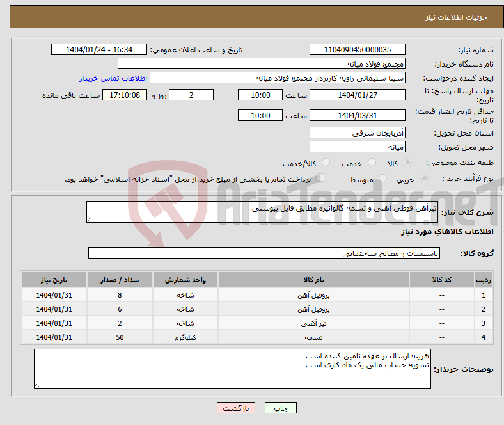Click the توضیحات خریدار notes textarea
This screenshot has width=504, height=425.
point(232,369)
